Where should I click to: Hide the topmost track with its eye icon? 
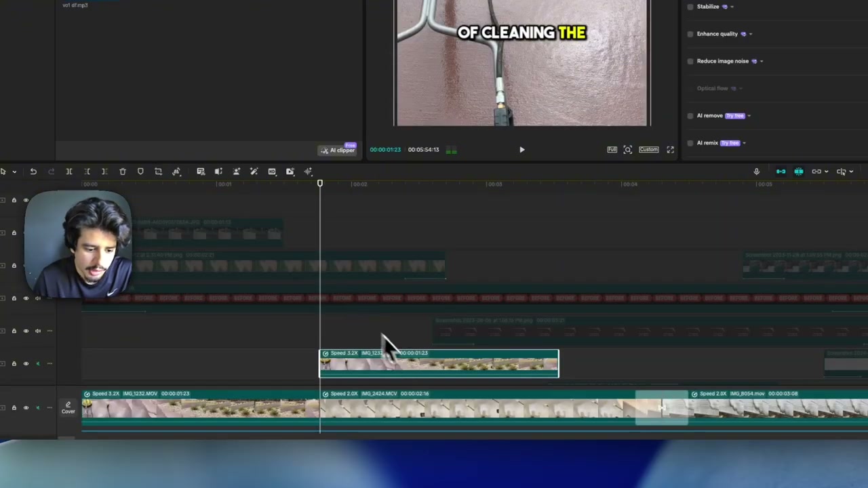tap(26, 200)
